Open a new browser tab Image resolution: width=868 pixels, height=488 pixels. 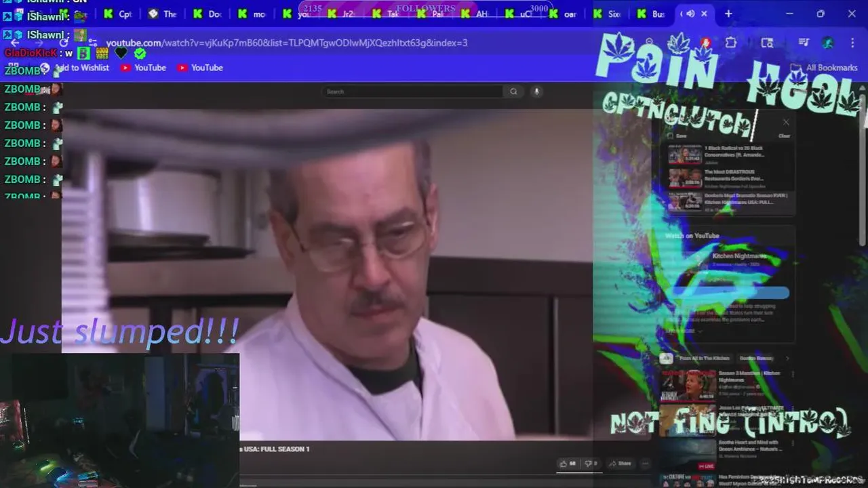pos(728,14)
